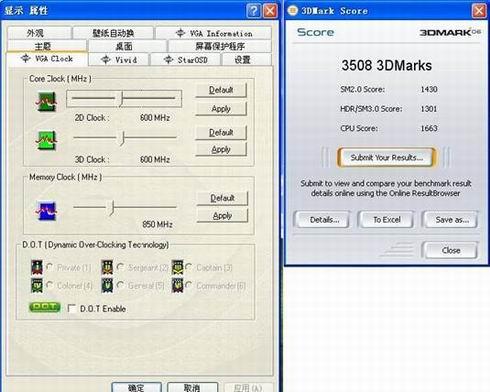Screen dimensions: 490x392
Task: Click Default for the 3D Clock
Action: click(221, 133)
